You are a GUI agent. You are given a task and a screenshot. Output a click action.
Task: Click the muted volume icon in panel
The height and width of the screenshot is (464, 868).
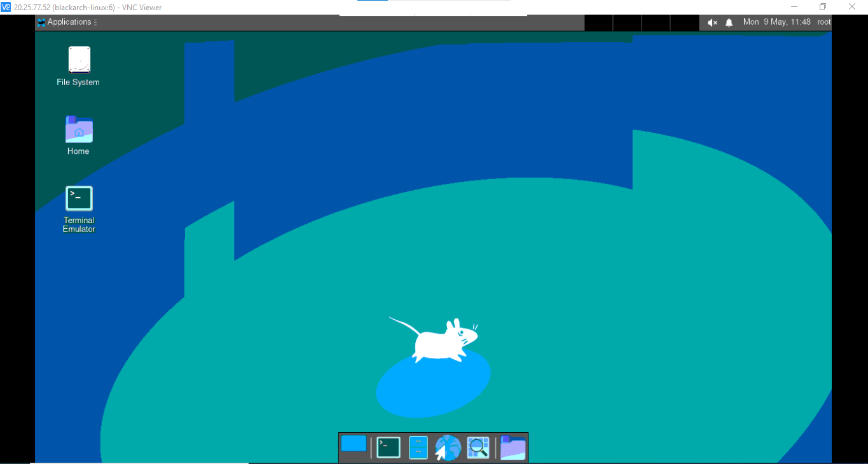tap(712, 22)
